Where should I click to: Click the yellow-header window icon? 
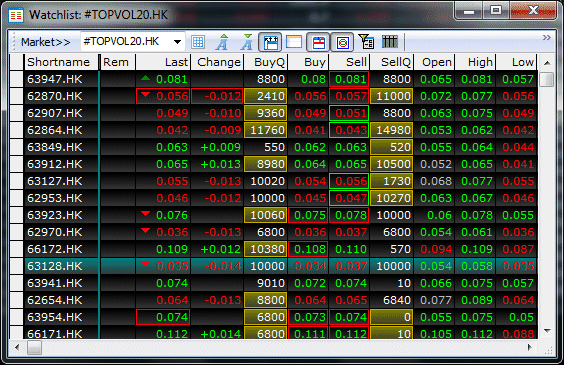[294, 42]
